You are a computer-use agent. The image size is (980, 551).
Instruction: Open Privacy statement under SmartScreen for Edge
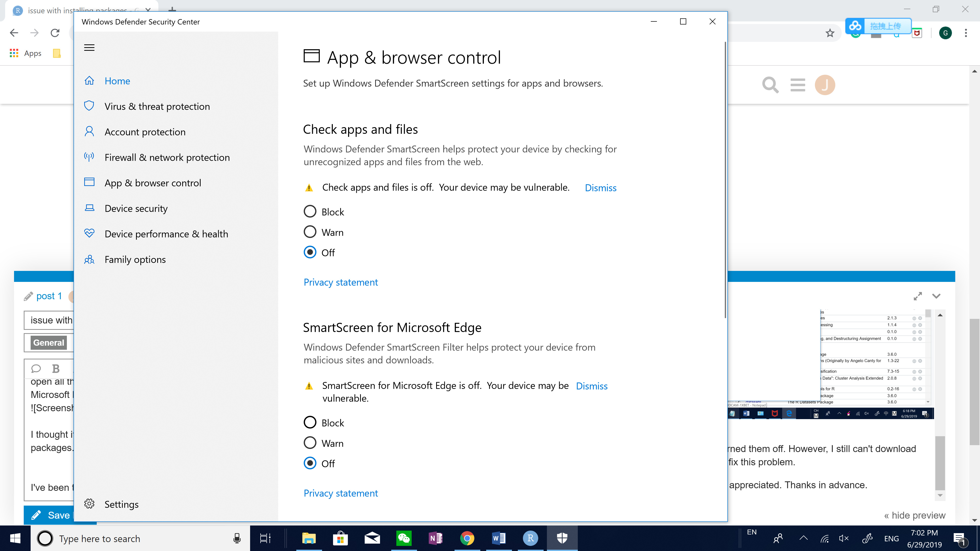(340, 493)
